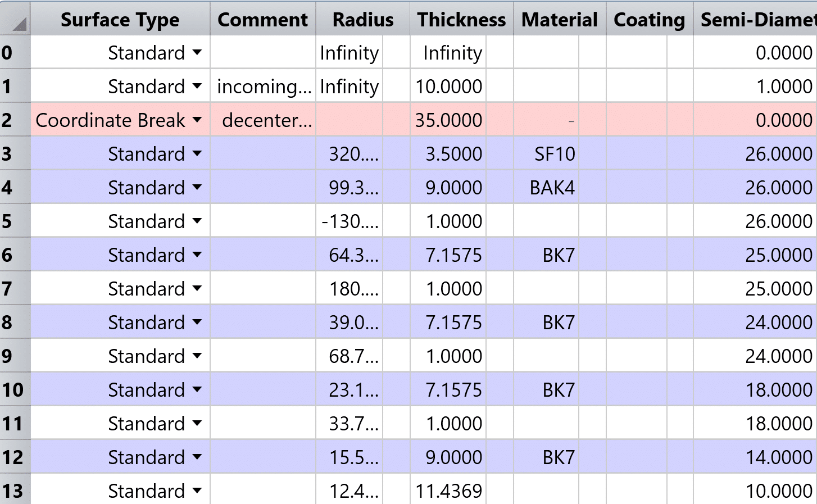
Task: Select the thickness value 10.0000 in row 1
Action: pos(448,86)
